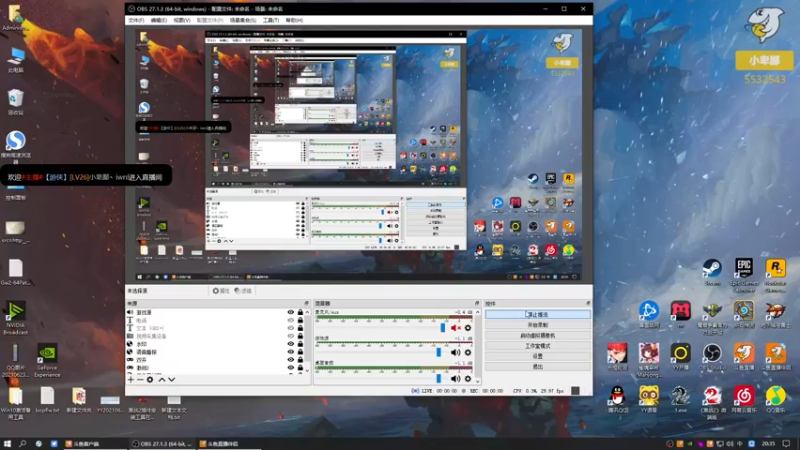Open OBS Studio desktop shortcut
800x450 pixels.
point(712,357)
